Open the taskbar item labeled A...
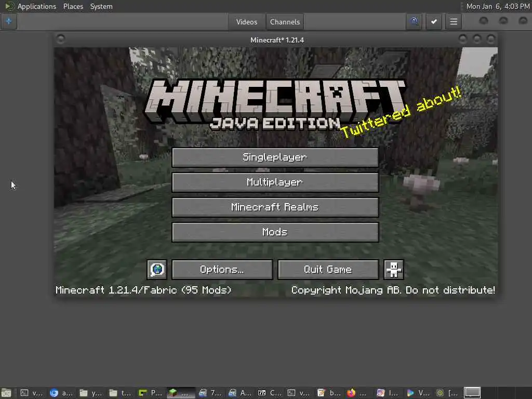Image resolution: width=532 pixels, height=399 pixels. click(240, 393)
